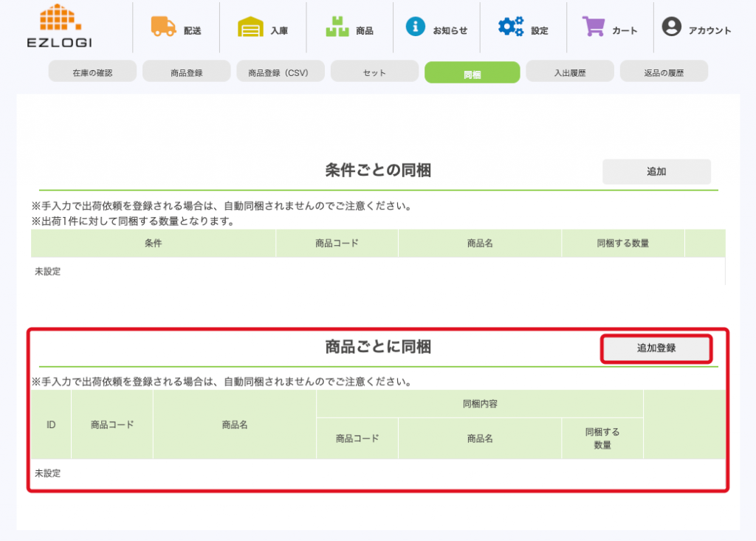Open the 入出履歴 tab

click(x=569, y=72)
